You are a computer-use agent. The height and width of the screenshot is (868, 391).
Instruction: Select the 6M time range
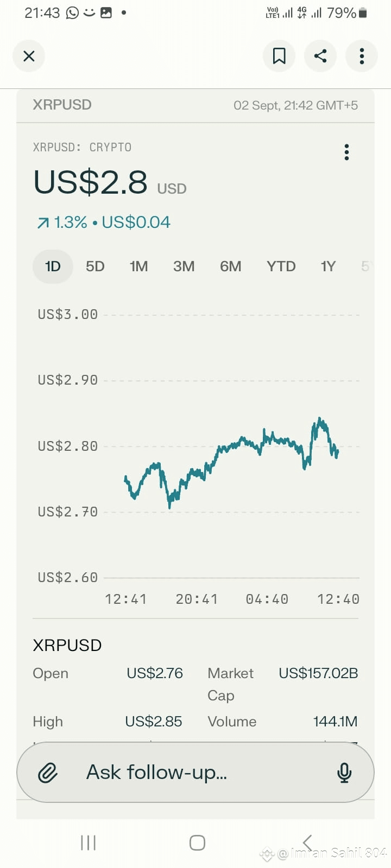231,266
